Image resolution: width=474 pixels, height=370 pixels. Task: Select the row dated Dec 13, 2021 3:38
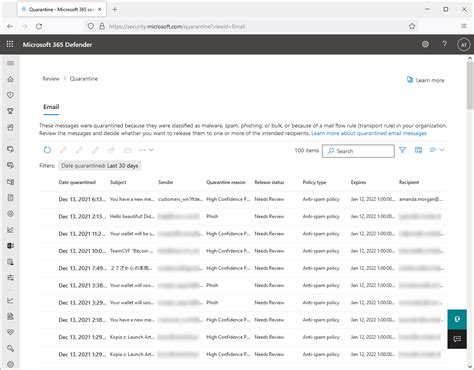click(x=243, y=285)
